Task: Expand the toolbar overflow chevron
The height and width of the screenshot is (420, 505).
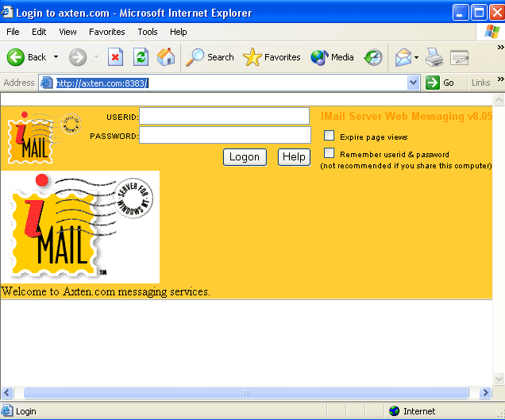Action: coord(500,48)
